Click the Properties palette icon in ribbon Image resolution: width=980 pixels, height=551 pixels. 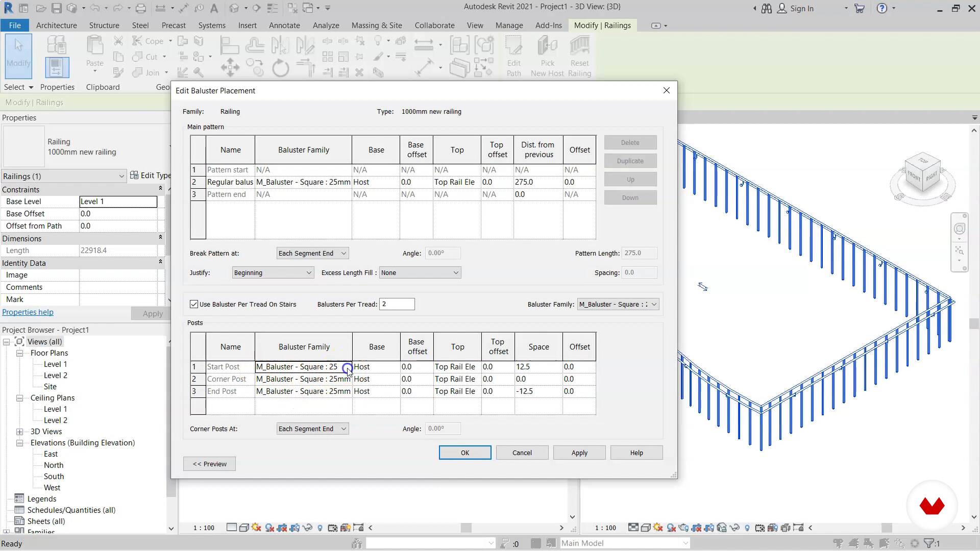[x=57, y=68]
